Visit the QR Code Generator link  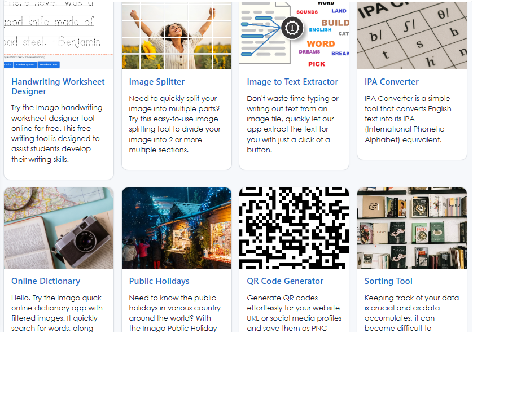point(285,281)
